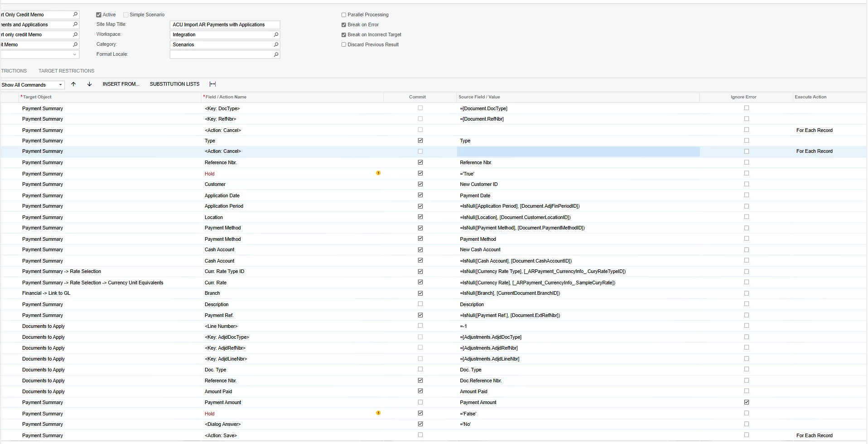Toggle Break on Incorrect Target checkbox
The height and width of the screenshot is (444, 868).
click(343, 35)
